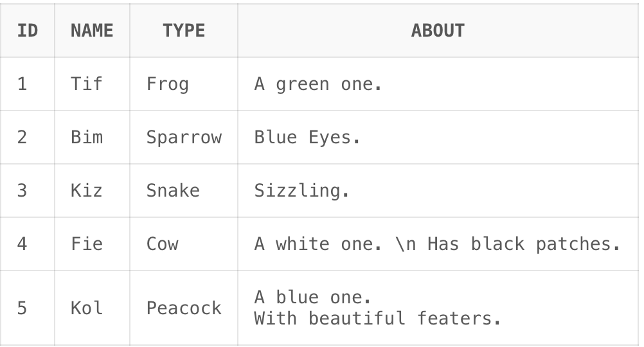Click the Cow type cell
This screenshot has height=347, width=644.
coord(163,244)
